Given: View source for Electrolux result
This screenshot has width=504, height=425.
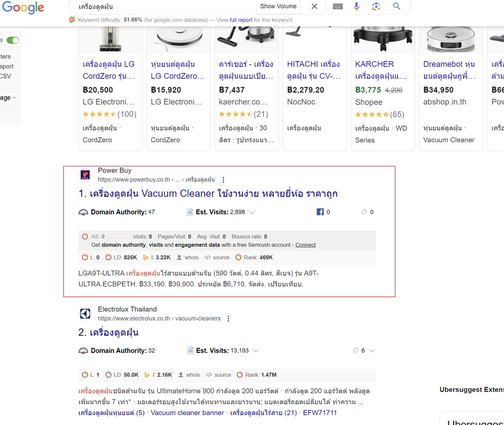Looking at the screenshot, I should [x=218, y=375].
